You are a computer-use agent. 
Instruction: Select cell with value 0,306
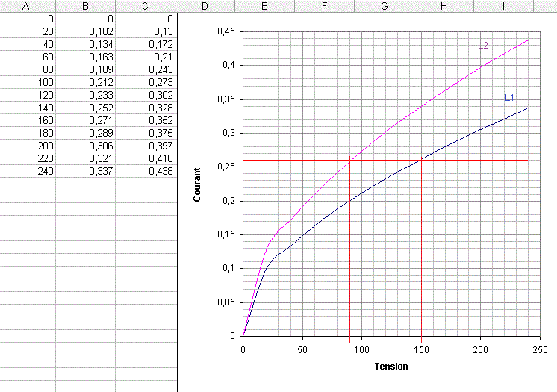tap(86, 146)
